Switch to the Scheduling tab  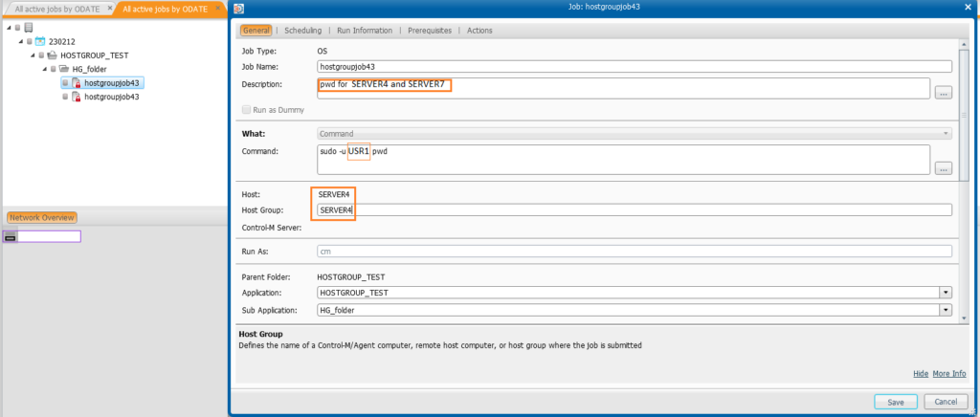(x=302, y=30)
